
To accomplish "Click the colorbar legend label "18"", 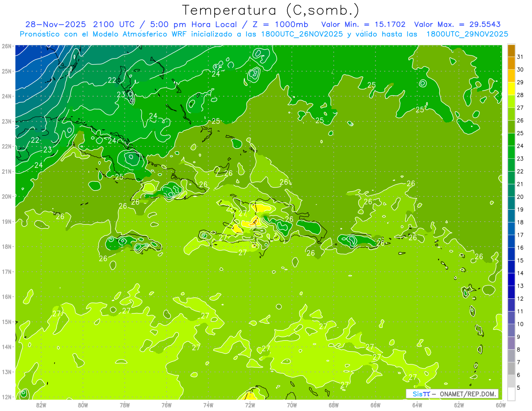I will 520,222.
